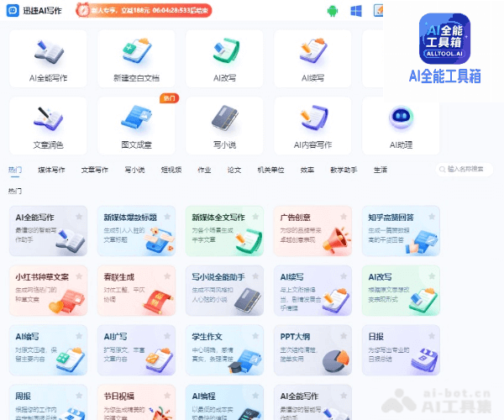Viewport: 504px width, 420px height.
Task: Star the 春联生成 card
Action: click(x=167, y=276)
